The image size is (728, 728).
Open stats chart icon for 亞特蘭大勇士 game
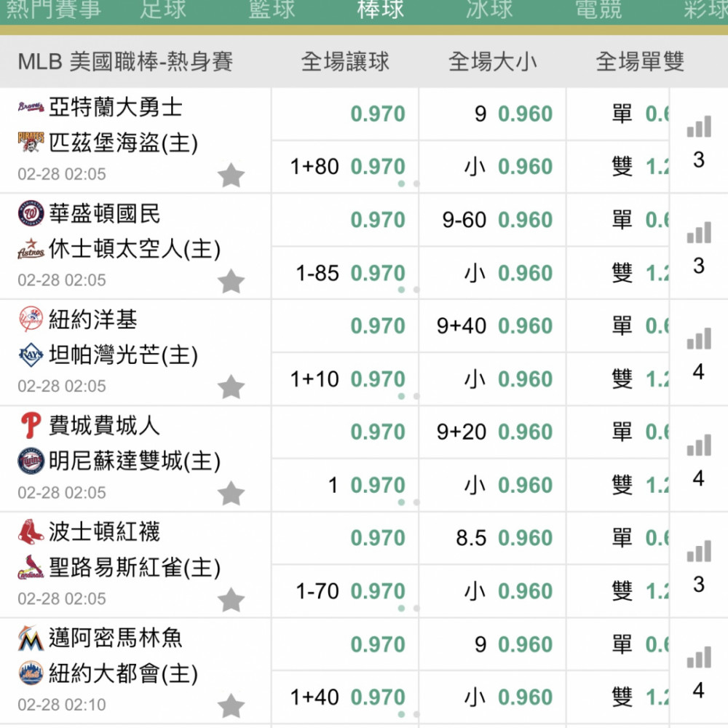pos(699,126)
